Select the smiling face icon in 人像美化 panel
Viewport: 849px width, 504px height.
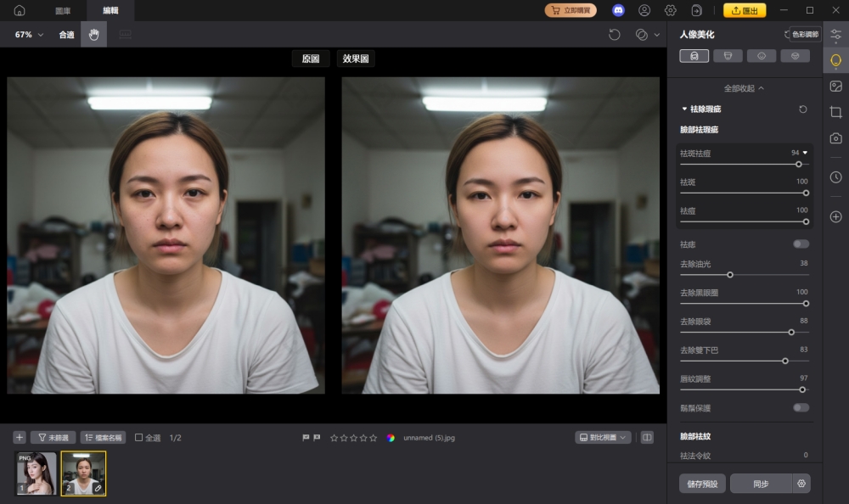(x=762, y=55)
